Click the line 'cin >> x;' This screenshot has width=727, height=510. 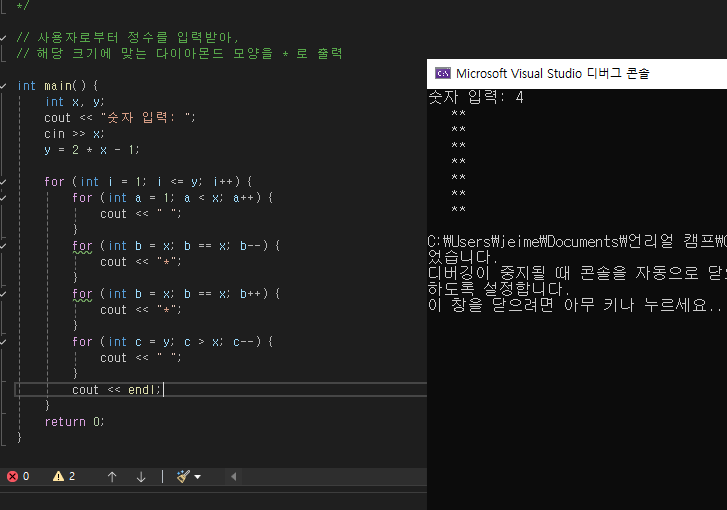(74, 134)
